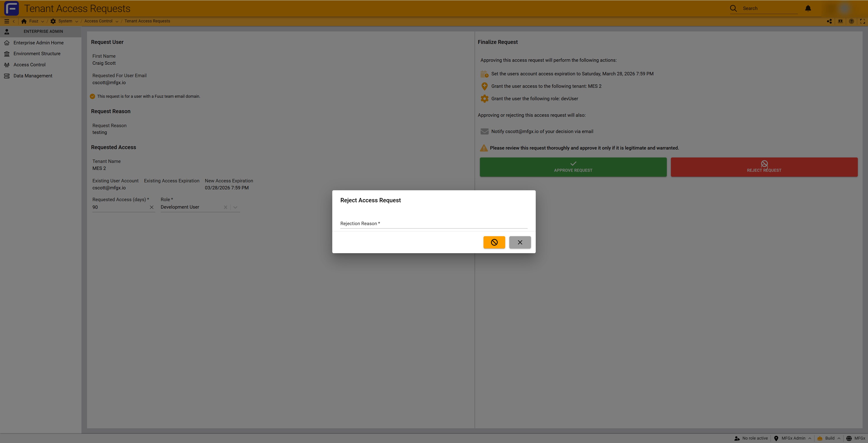This screenshot has height=443, width=868.
Task: Click the MFGx globe icon
Action: click(849, 438)
